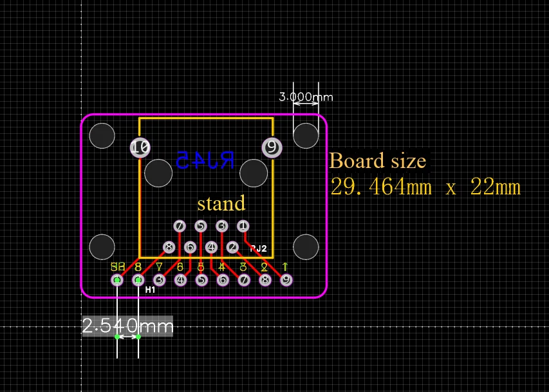The height and width of the screenshot is (392, 549).
Task: Select the mounting hole left of shield pad 10
Action: (x=102, y=136)
